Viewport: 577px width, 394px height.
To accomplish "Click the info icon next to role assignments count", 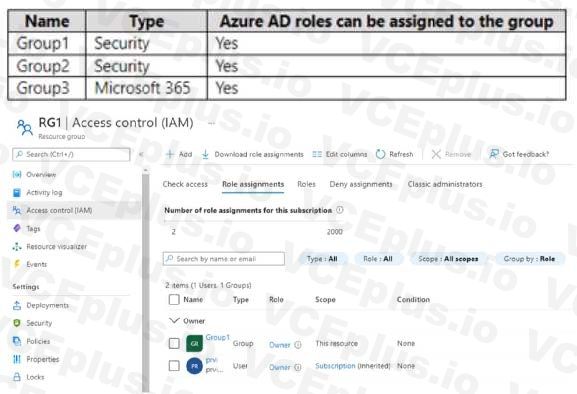I will (x=340, y=210).
